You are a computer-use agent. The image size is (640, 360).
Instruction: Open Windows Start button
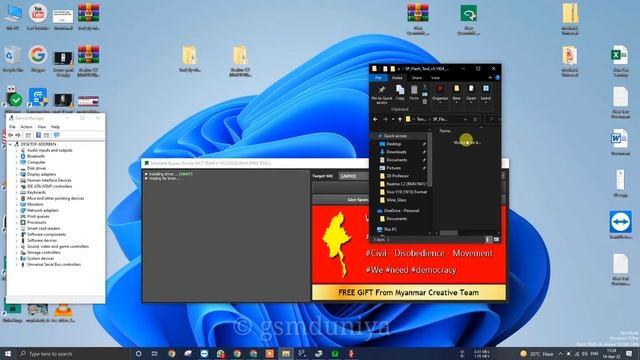pos(8,353)
